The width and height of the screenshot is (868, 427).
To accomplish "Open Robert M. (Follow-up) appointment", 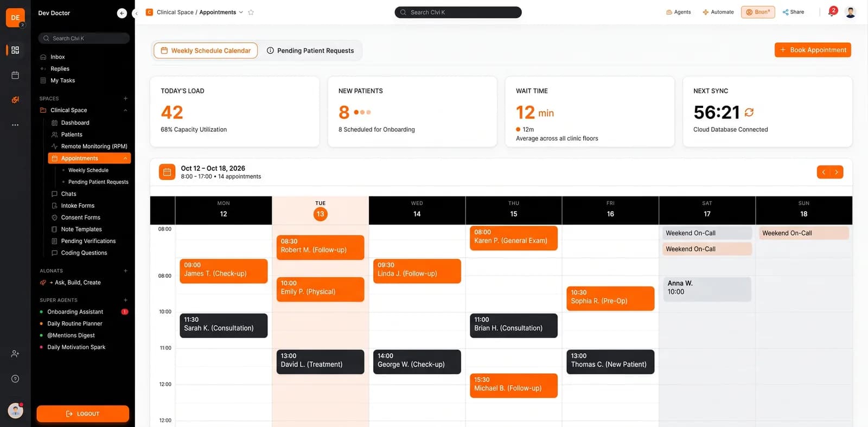I will pos(320,247).
